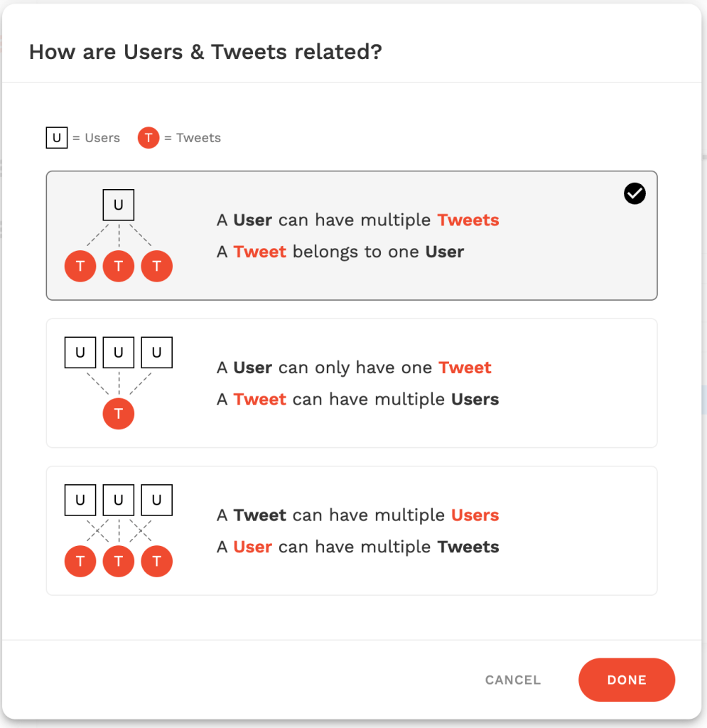This screenshot has width=707, height=728.
Task: Click the right T circle in the first diagram
Action: [x=157, y=267]
